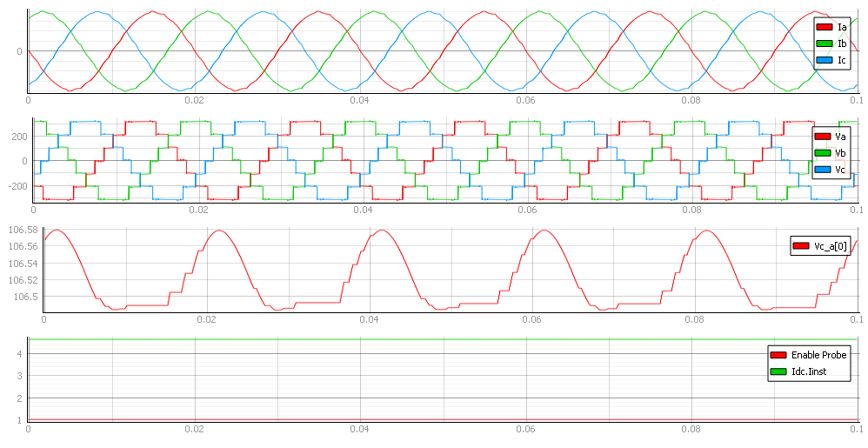
Task: Click the green Vb legend swatch
Action: pyautogui.click(x=821, y=153)
